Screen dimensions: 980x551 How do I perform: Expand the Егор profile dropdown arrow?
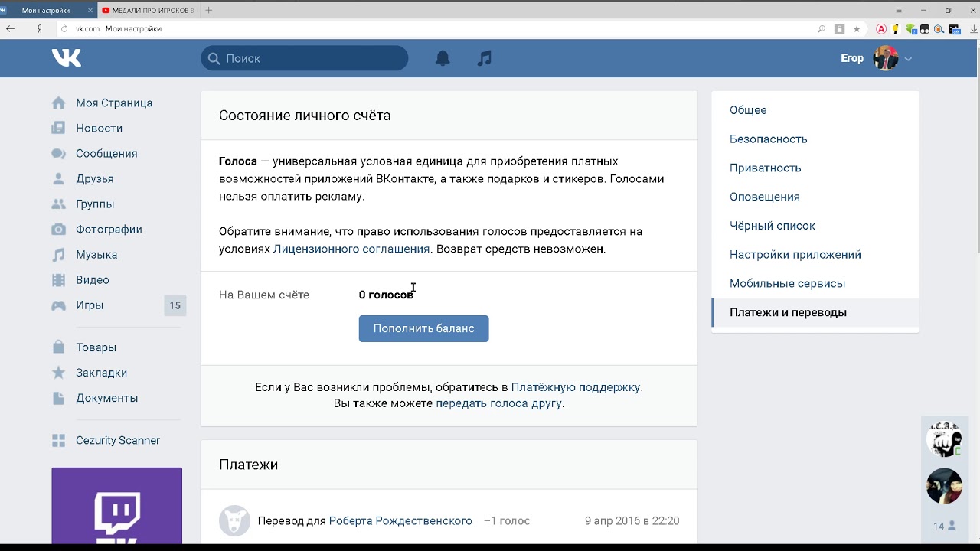[x=908, y=59]
